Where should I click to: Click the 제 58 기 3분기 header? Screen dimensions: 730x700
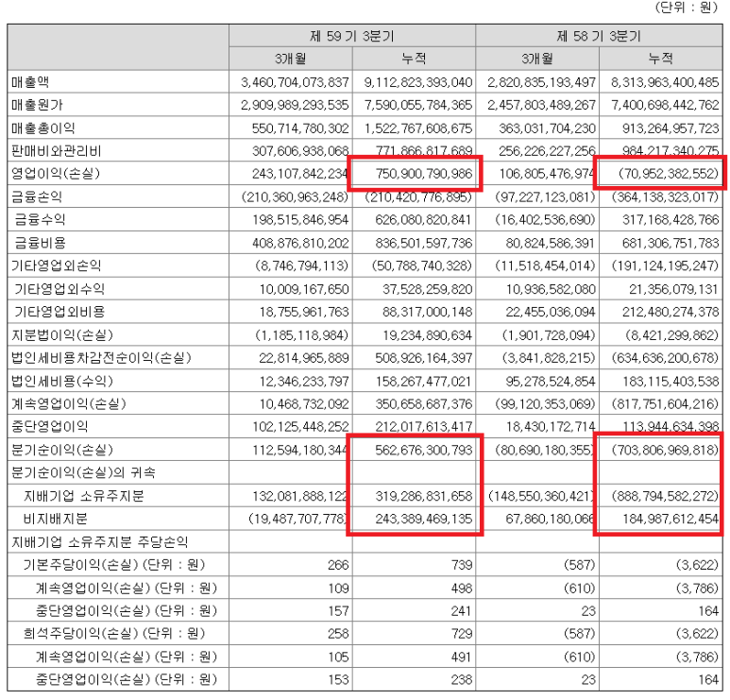point(599,36)
